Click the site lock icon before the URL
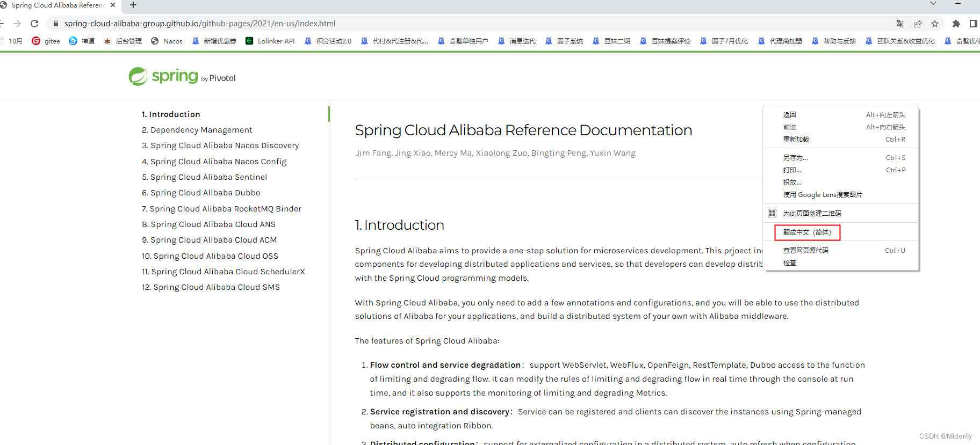This screenshot has width=980, height=445. (55, 24)
